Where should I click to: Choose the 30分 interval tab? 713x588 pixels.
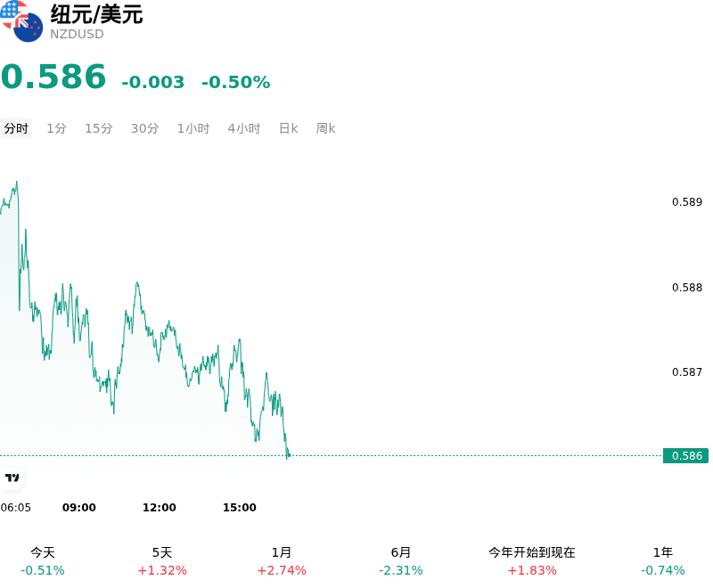pyautogui.click(x=144, y=128)
